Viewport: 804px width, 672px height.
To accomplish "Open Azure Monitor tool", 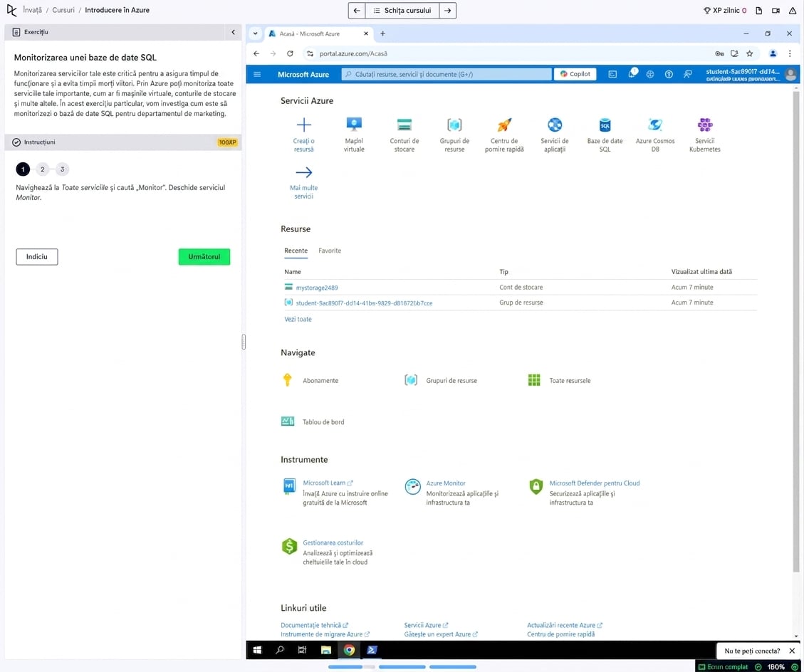I will pos(446,483).
